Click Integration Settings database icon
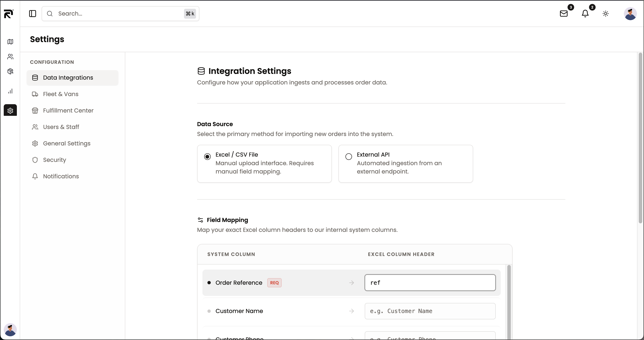The image size is (644, 340). [201, 71]
